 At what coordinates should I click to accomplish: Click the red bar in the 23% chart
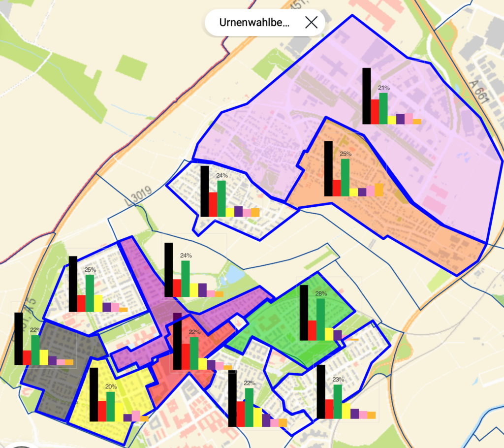point(329,409)
